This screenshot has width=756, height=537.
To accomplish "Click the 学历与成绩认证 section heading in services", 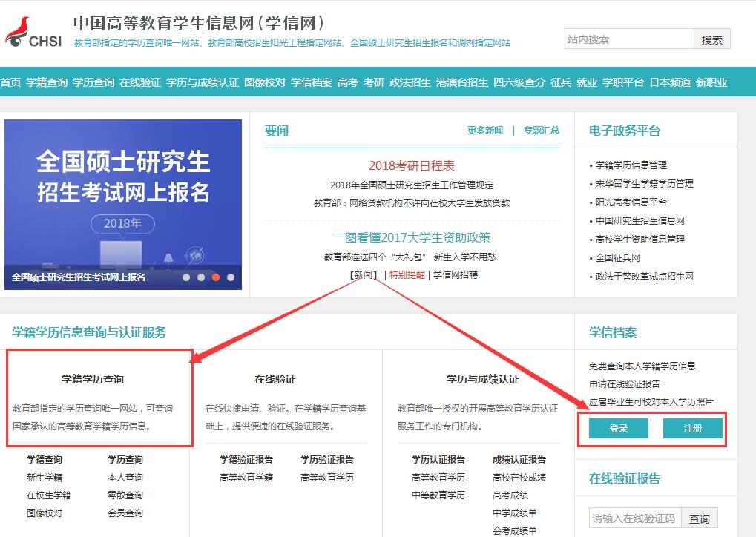I will [x=483, y=379].
